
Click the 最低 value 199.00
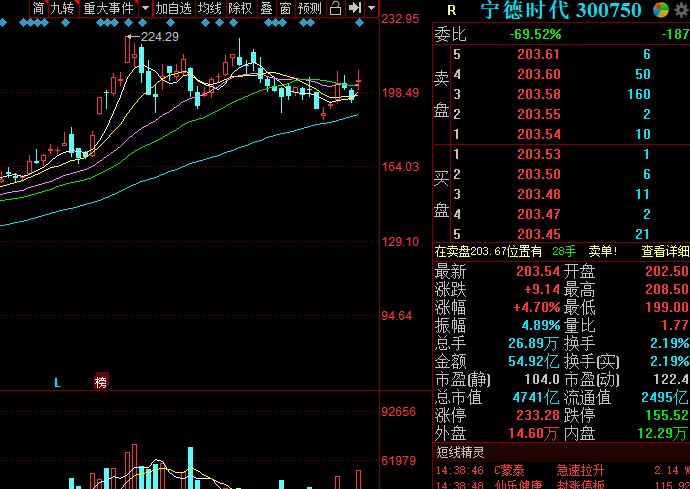pos(667,307)
